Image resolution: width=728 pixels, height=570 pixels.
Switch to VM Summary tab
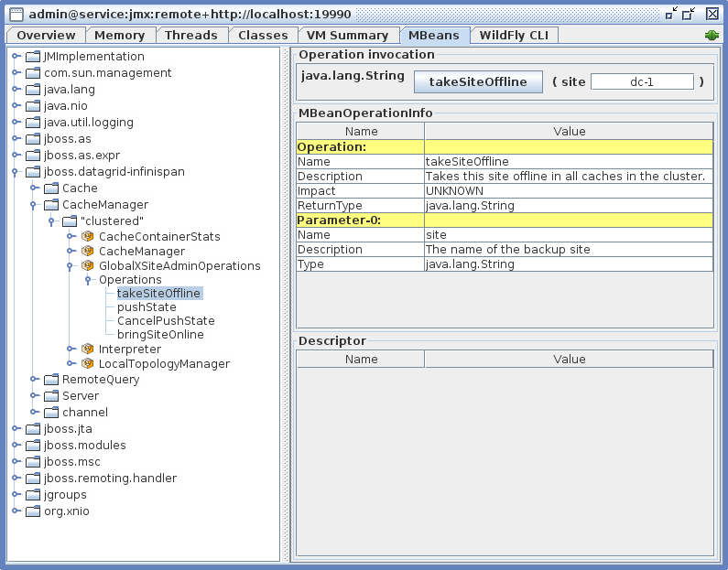click(347, 36)
